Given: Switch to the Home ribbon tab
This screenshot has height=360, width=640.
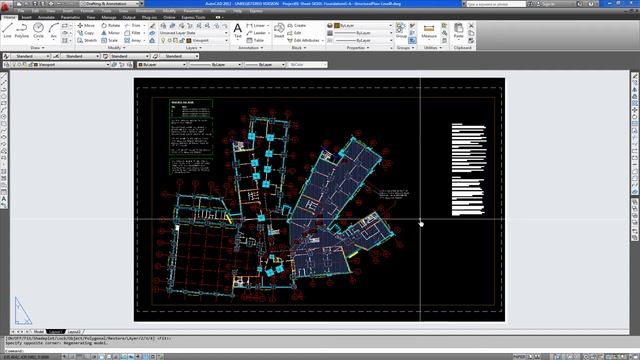Looking at the screenshot, I should [x=9, y=17].
